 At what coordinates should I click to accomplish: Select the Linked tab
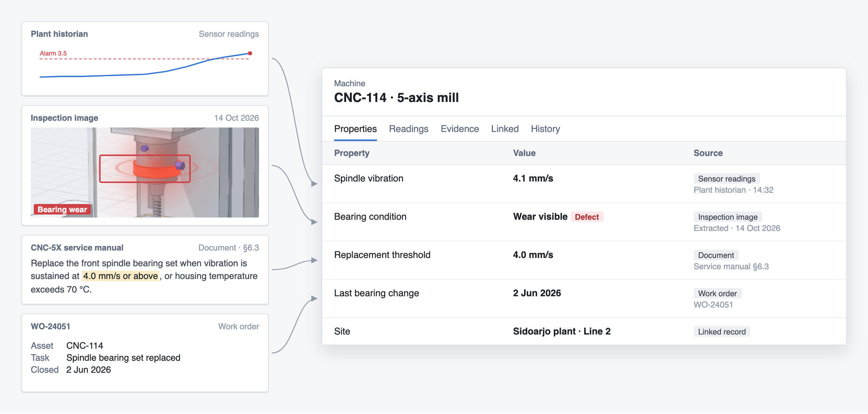click(x=505, y=129)
